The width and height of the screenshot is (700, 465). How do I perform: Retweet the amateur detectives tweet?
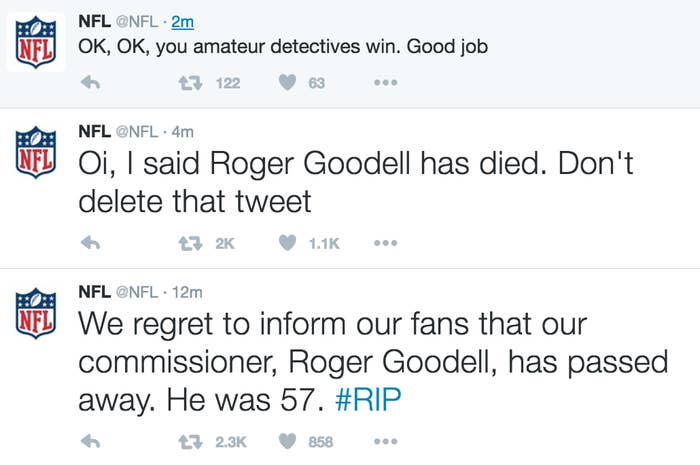pos(191,83)
